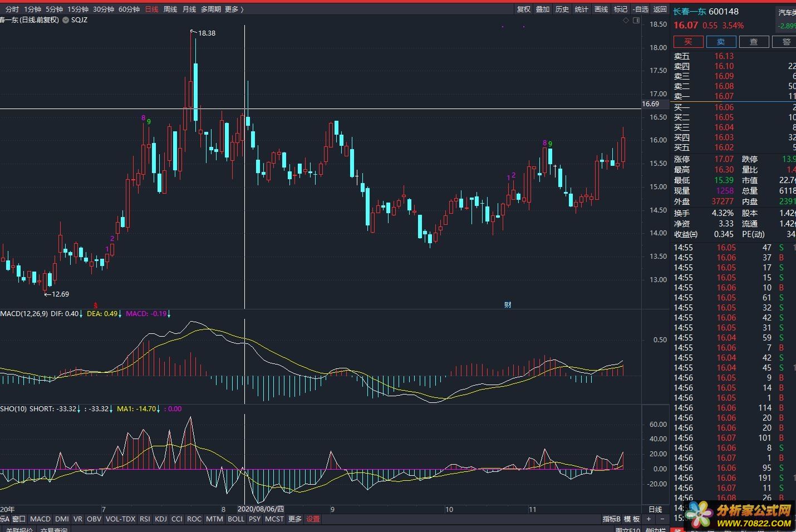Click the 复权 toolbar button
796x532 pixels.
(524, 9)
